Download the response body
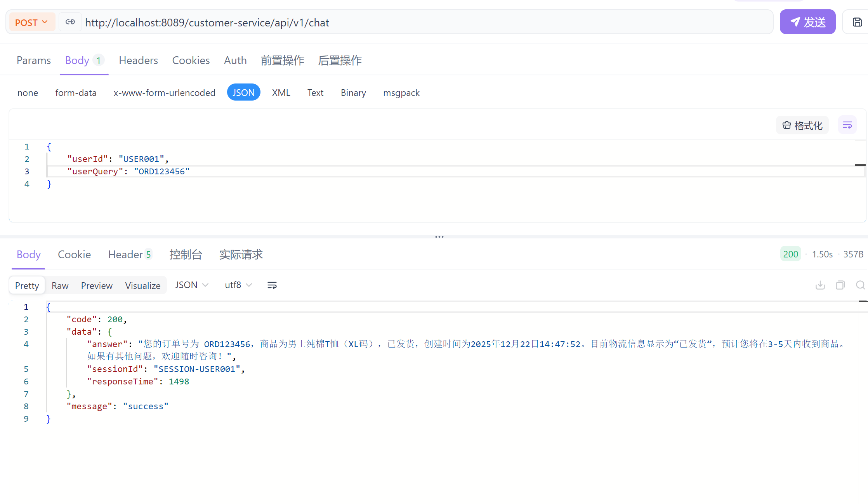The image size is (868, 504). (820, 285)
